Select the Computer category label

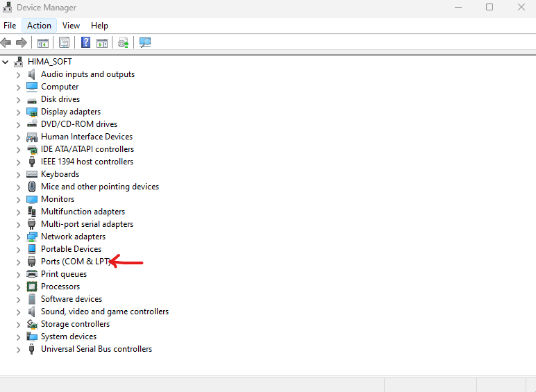pyautogui.click(x=60, y=87)
